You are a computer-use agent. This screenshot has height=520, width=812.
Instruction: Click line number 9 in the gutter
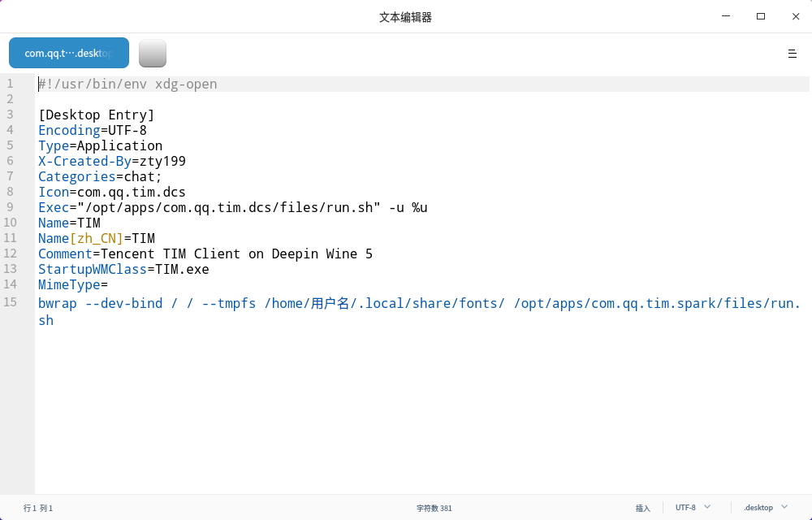[10, 207]
